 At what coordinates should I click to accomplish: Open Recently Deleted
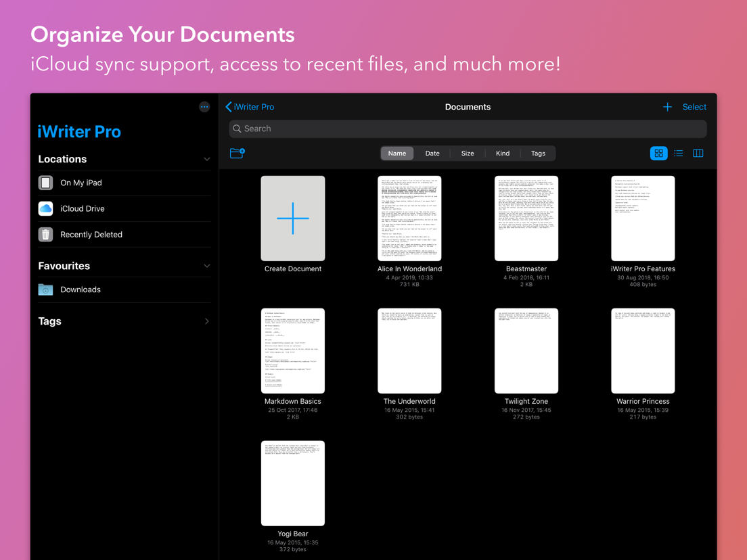(x=124, y=234)
